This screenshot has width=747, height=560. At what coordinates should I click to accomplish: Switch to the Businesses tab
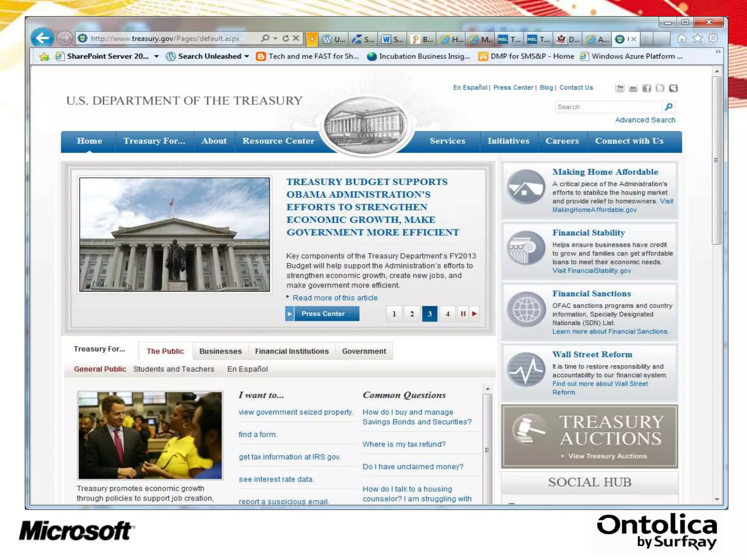[x=220, y=351]
